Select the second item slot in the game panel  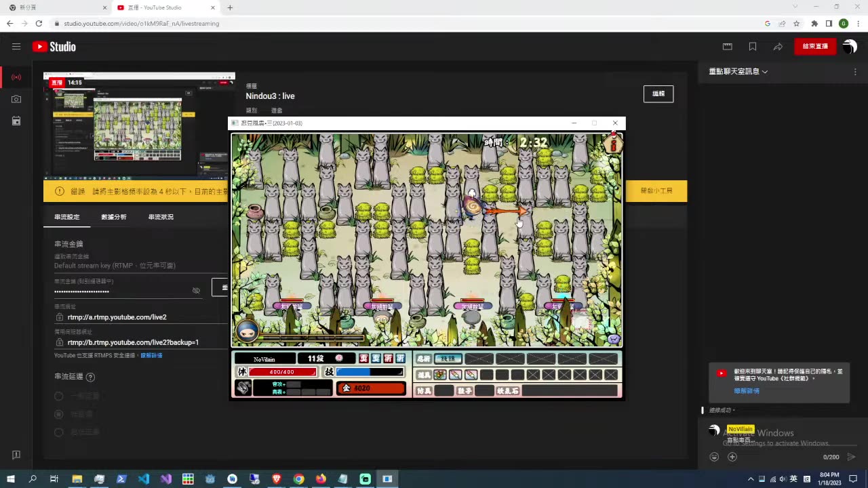pyautogui.click(x=456, y=374)
